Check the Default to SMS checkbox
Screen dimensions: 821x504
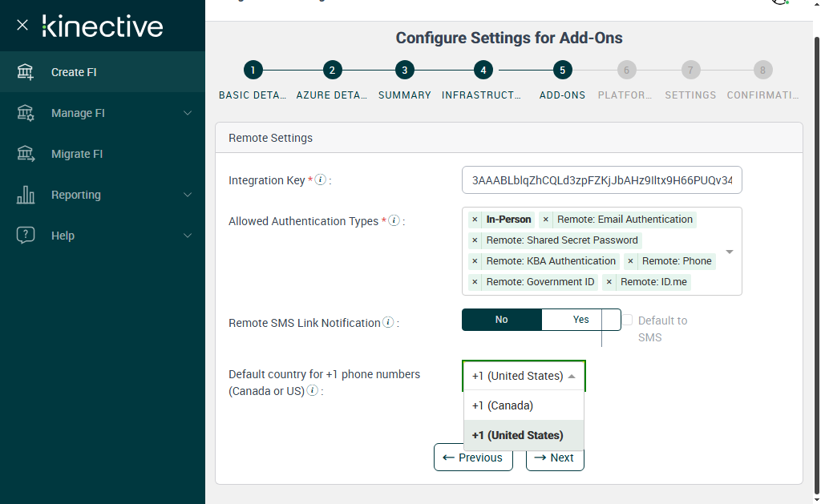pyautogui.click(x=628, y=321)
